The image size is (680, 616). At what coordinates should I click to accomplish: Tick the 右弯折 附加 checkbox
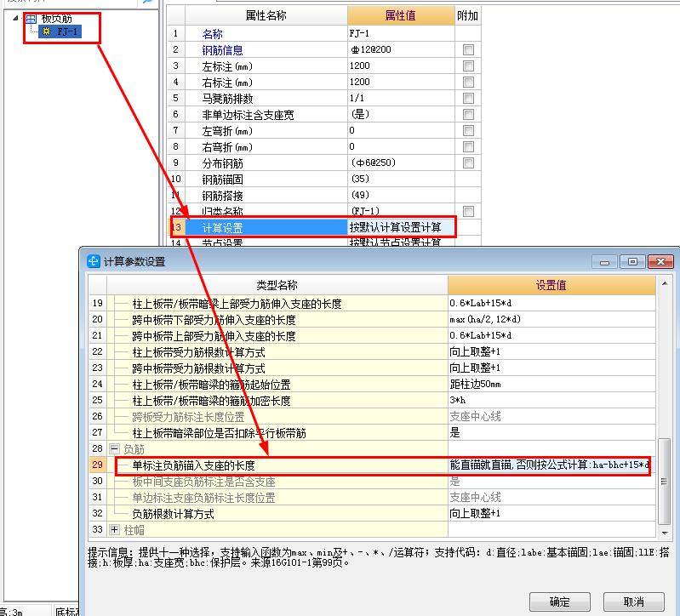click(x=468, y=147)
